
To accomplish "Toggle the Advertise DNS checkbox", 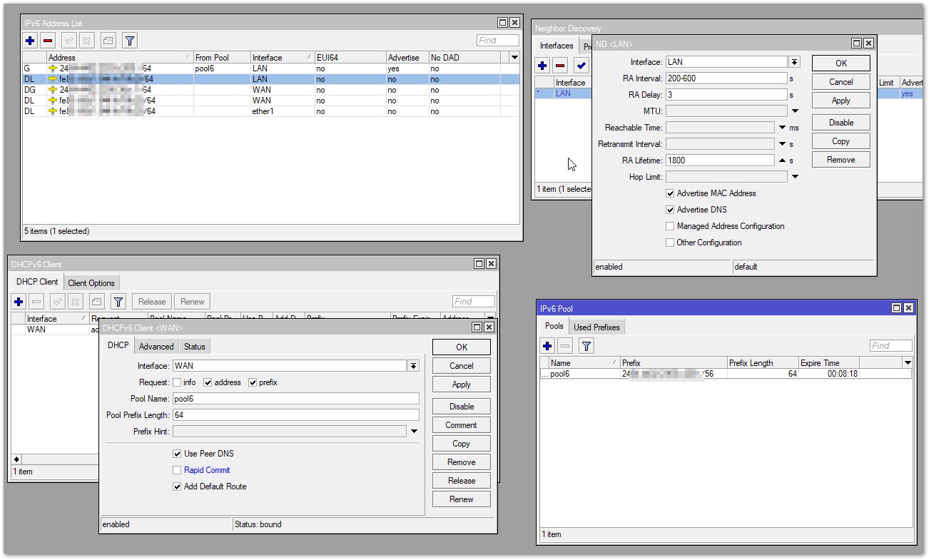I will [670, 210].
